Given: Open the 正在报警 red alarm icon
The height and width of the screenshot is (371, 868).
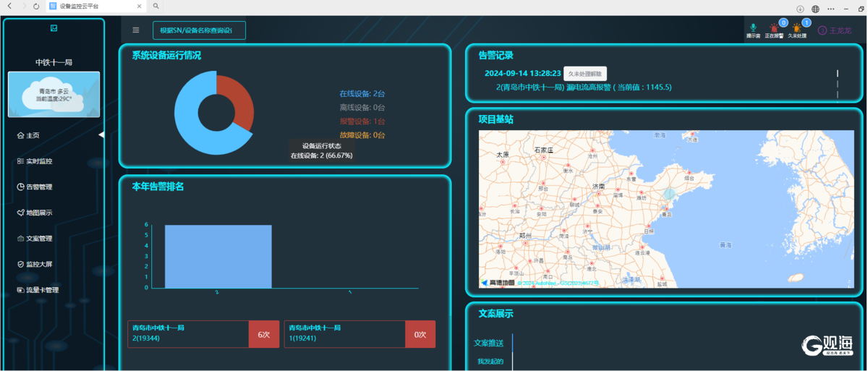Looking at the screenshot, I should (x=774, y=28).
